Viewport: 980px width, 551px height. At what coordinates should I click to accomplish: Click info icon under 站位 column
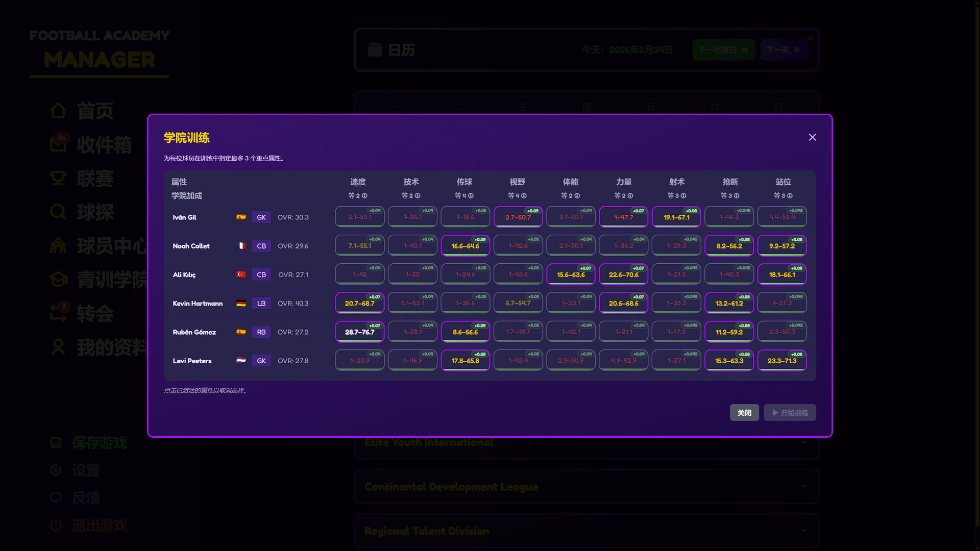(x=790, y=196)
